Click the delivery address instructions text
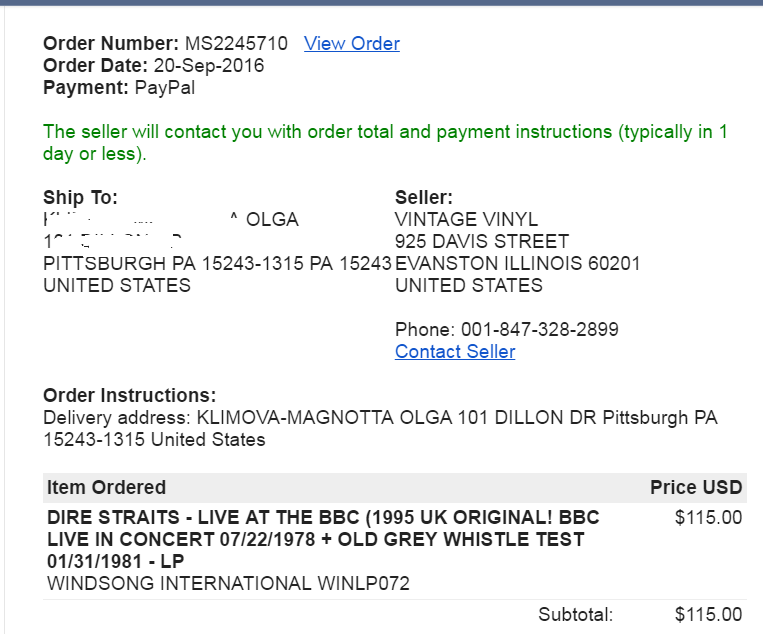The width and height of the screenshot is (763, 634). [380, 428]
